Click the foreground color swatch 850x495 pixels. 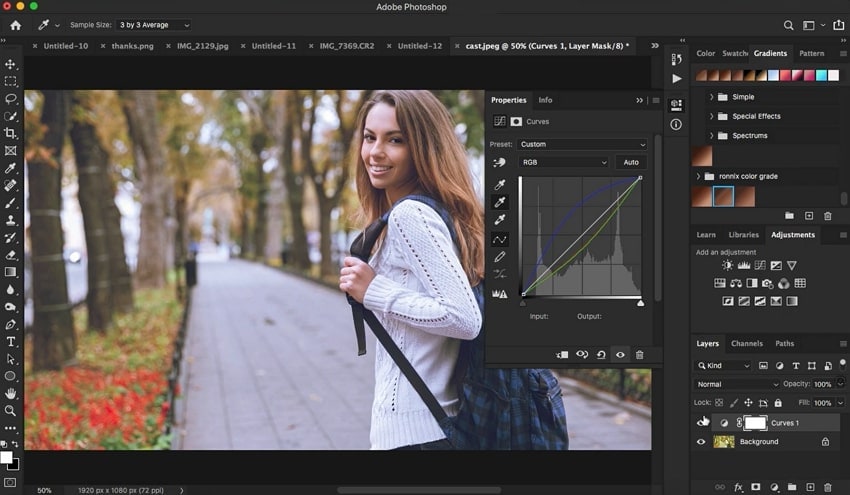pyautogui.click(x=6, y=457)
